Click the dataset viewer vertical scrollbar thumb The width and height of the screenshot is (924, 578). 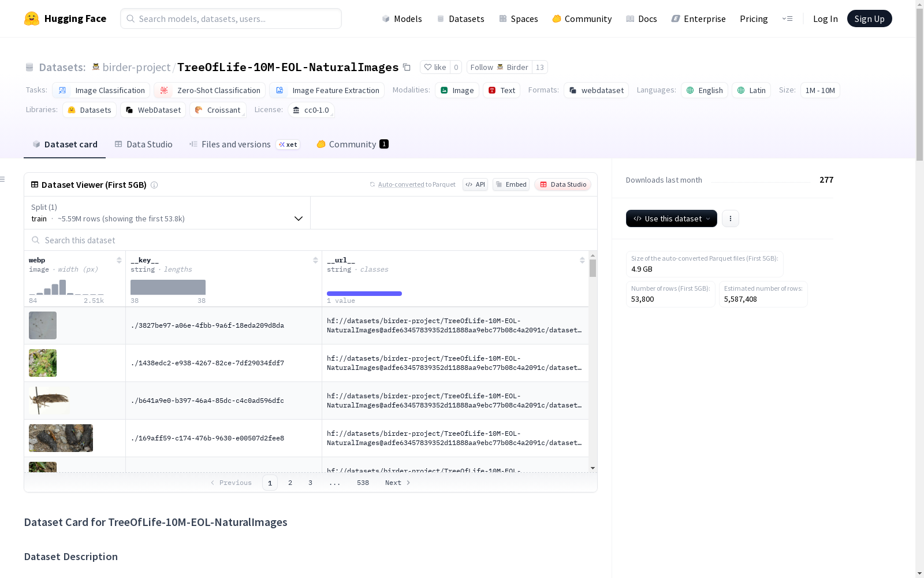(593, 268)
